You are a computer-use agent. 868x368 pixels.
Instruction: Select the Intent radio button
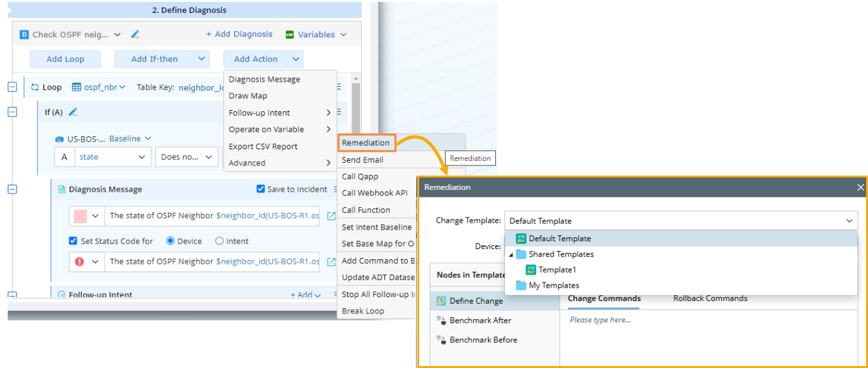[x=219, y=241]
